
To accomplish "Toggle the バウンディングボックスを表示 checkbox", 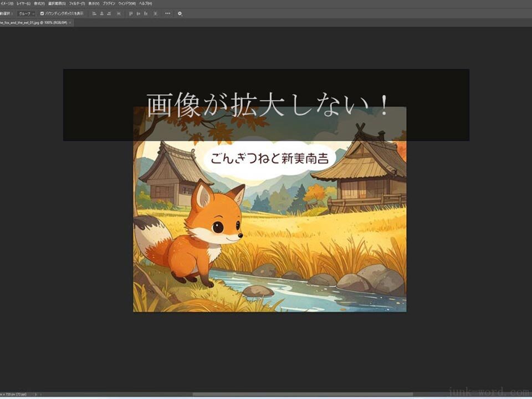I will tap(42, 13).
